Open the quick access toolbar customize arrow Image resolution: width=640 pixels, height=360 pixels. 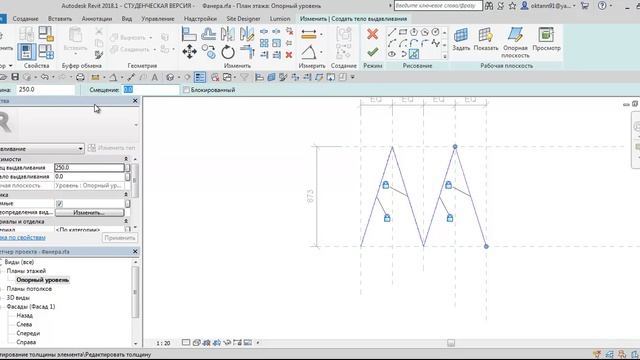353,77
